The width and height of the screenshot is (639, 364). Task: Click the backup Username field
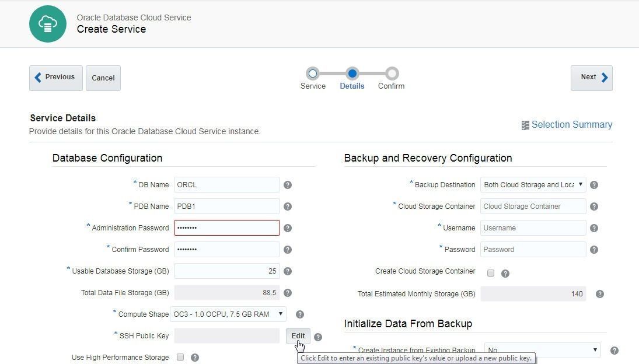pos(533,228)
